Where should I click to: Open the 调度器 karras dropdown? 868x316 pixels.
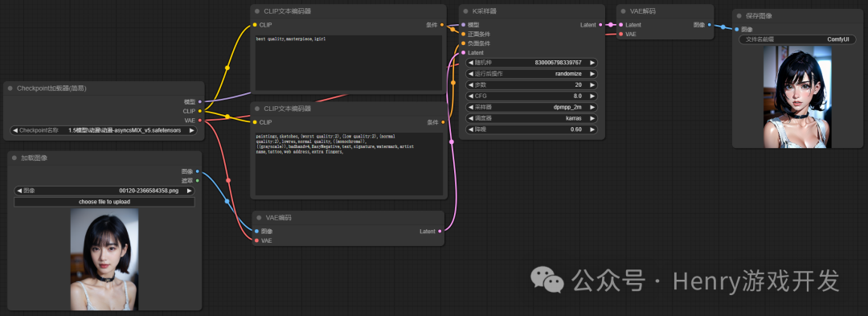point(532,118)
